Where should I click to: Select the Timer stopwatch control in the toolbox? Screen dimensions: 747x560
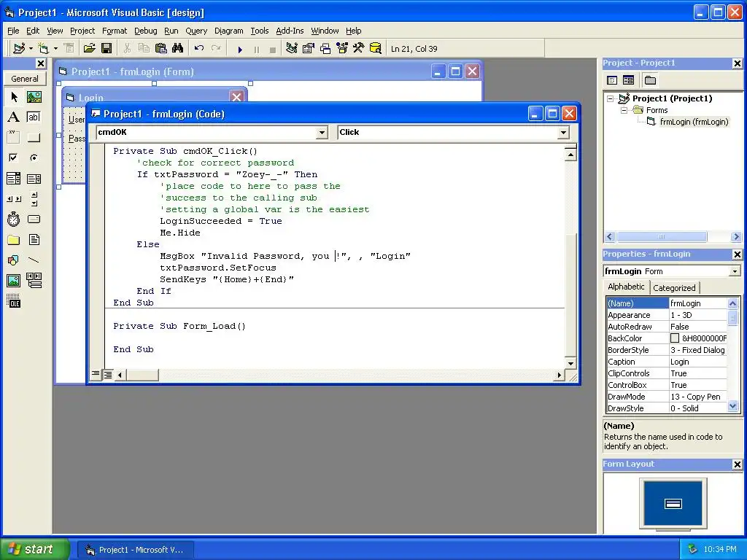pos(14,219)
